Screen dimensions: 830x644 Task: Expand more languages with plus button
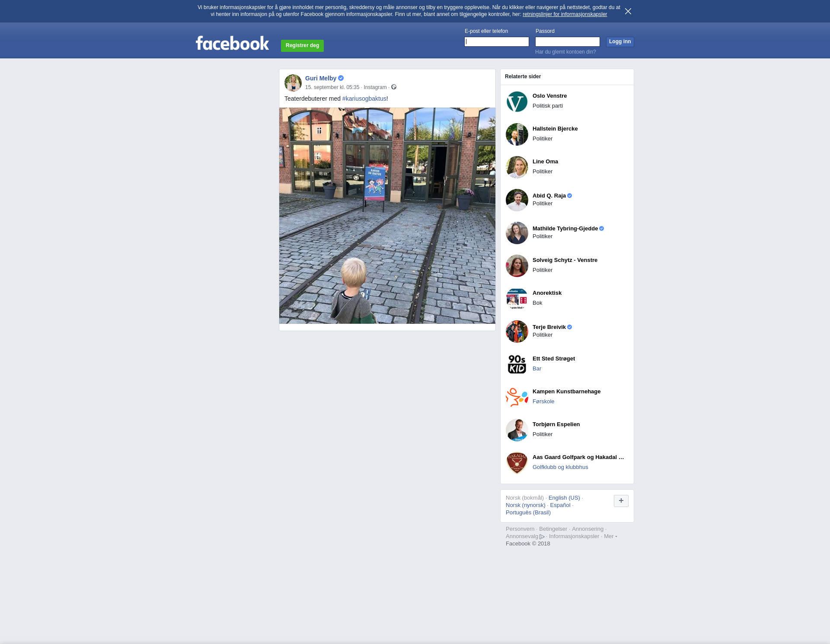(621, 501)
